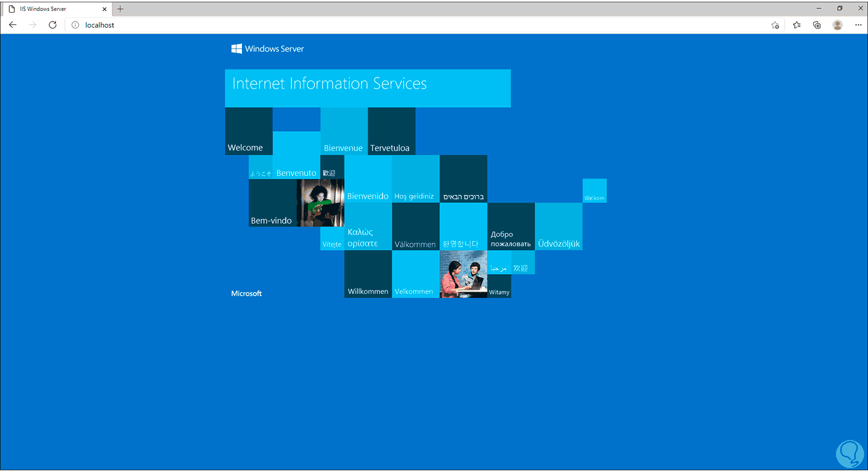The image size is (868, 472).
Task: Click the Welcome tile
Action: pyautogui.click(x=249, y=131)
